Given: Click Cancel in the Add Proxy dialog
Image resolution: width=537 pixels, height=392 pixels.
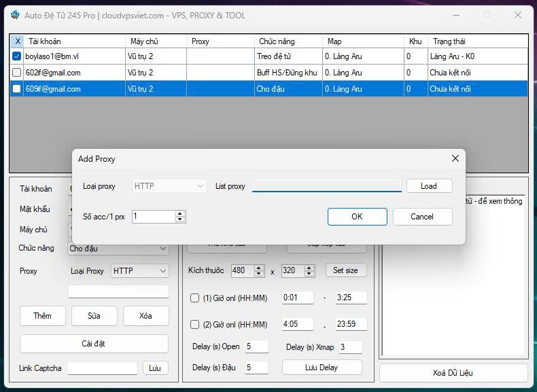Looking at the screenshot, I should (x=422, y=217).
